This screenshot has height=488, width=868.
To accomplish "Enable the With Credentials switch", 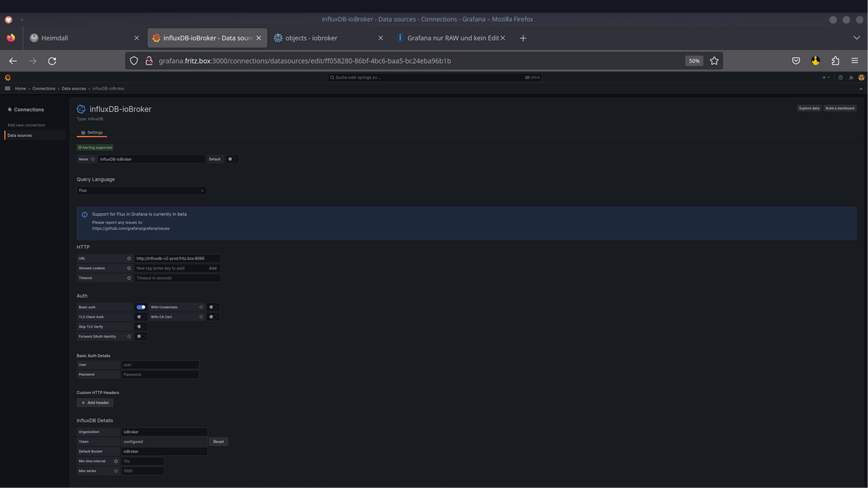I will pos(213,307).
